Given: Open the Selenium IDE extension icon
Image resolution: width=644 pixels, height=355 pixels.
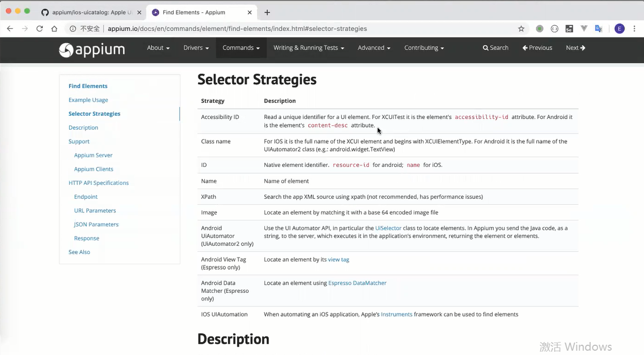Looking at the screenshot, I should [x=569, y=29].
